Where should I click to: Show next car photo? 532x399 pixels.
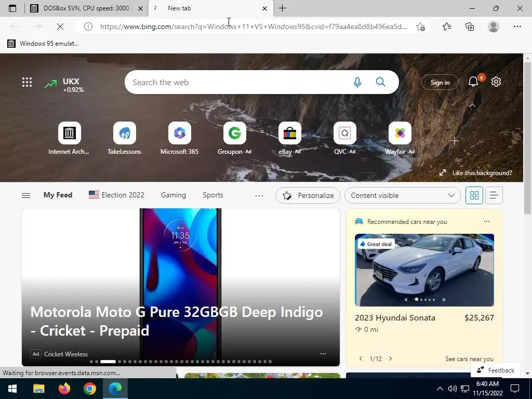[x=444, y=300]
